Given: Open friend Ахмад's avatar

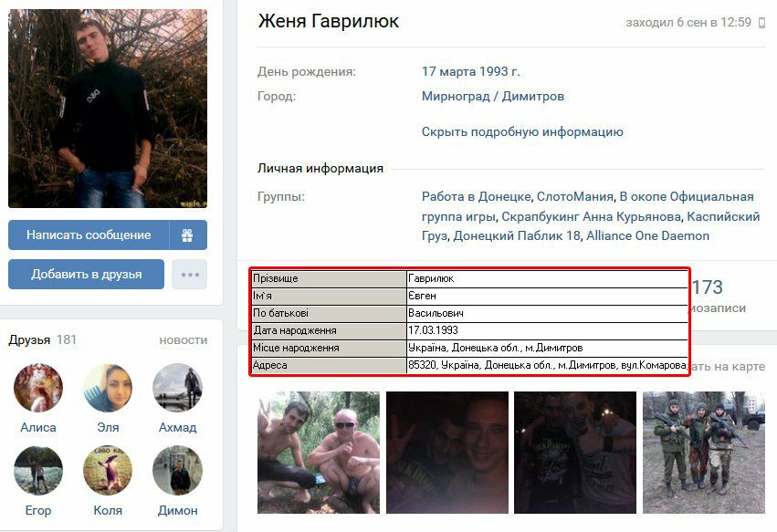Looking at the screenshot, I should 177,388.
